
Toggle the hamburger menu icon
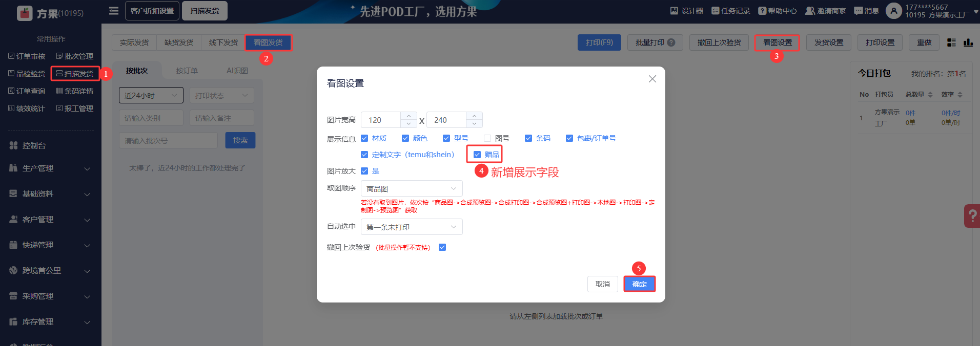click(x=114, y=11)
